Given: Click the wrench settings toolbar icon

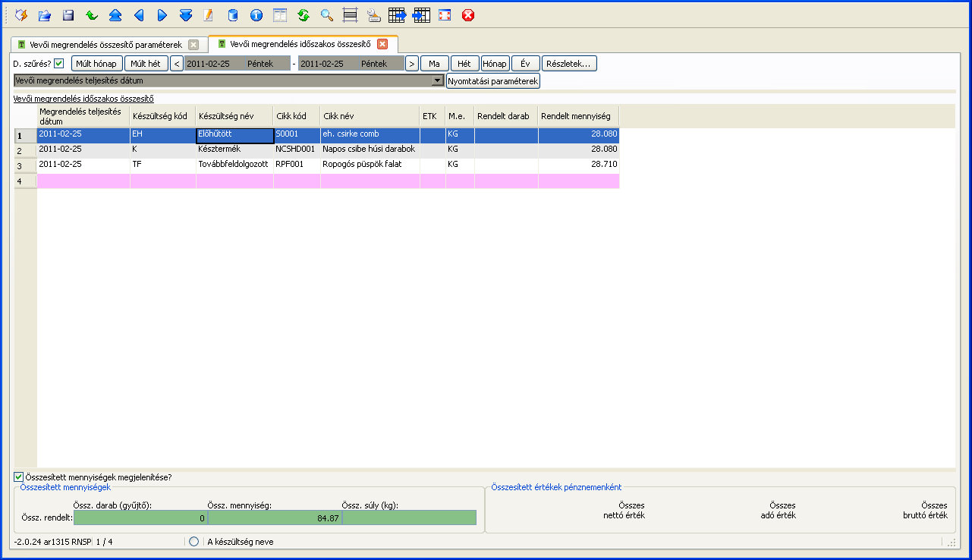Looking at the screenshot, I should pos(373,14).
